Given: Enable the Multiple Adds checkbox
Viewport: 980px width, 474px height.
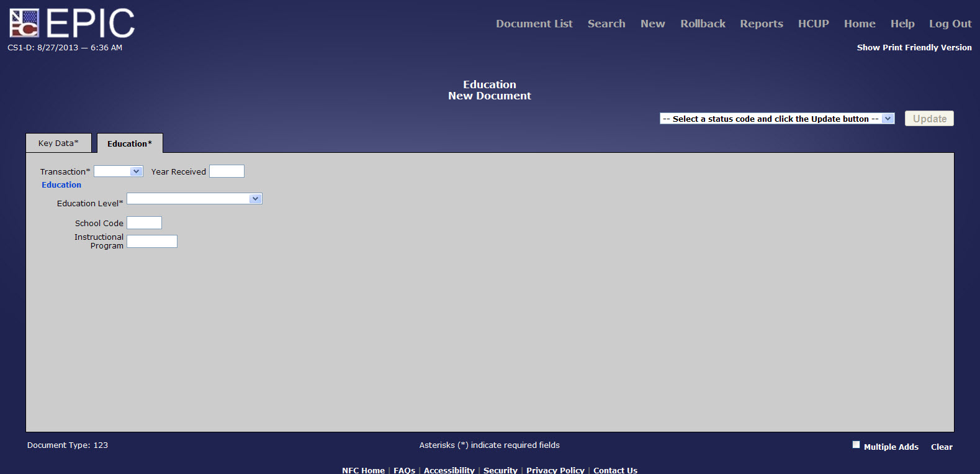Looking at the screenshot, I should pos(856,445).
